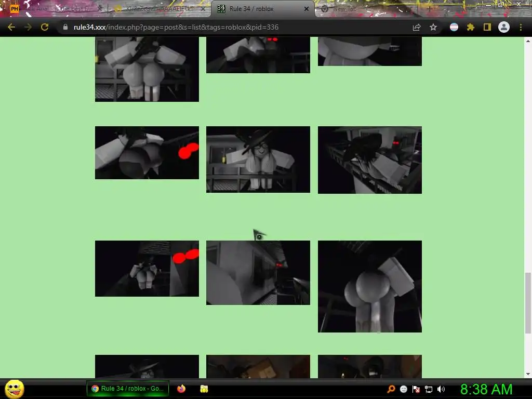View site info via the lock icon

click(x=65, y=27)
